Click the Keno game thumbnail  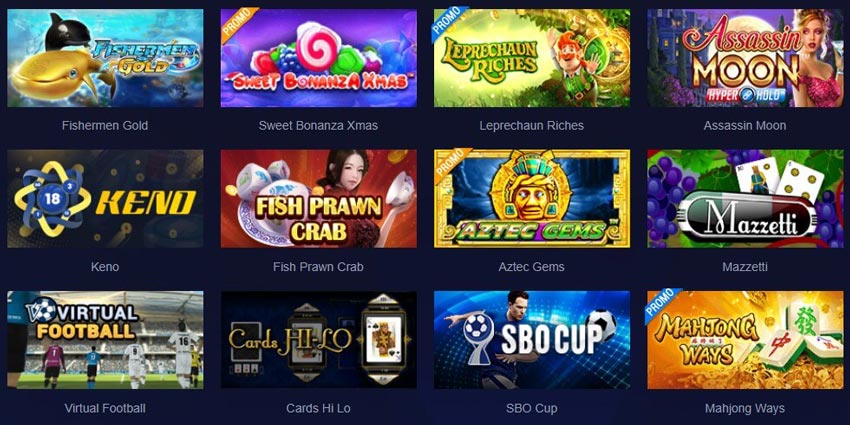pyautogui.click(x=105, y=198)
